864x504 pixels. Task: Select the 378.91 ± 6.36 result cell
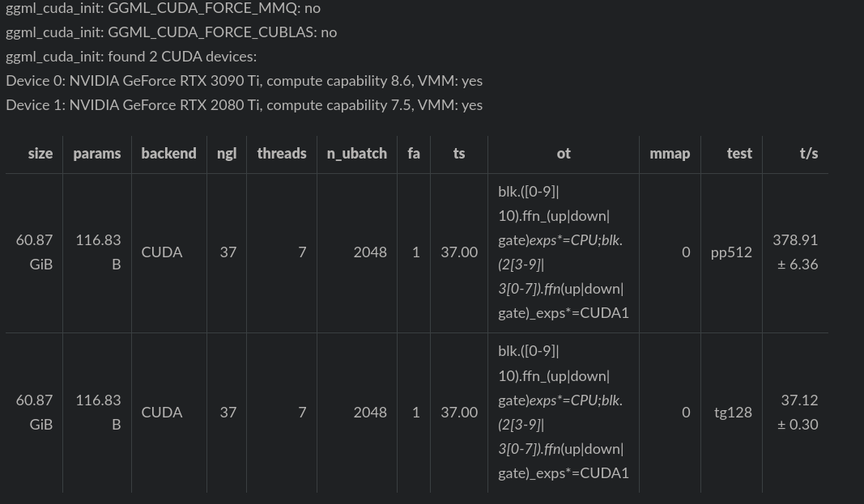(797, 252)
